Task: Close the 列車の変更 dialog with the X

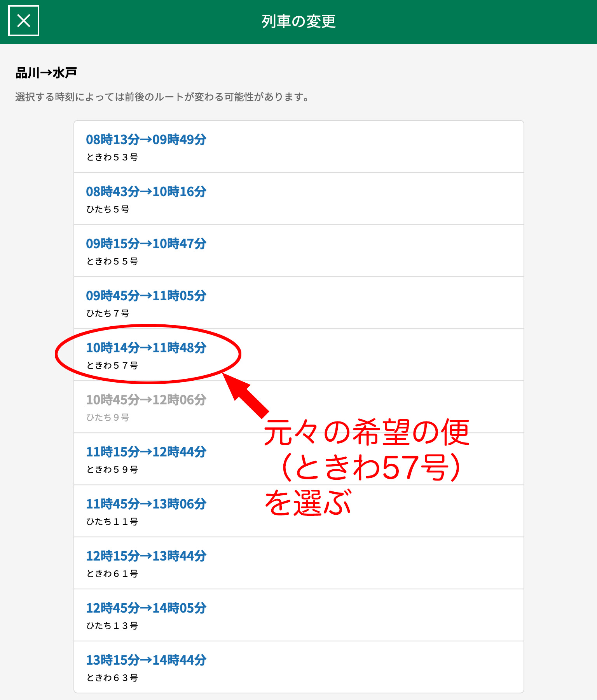Action: pyautogui.click(x=24, y=21)
